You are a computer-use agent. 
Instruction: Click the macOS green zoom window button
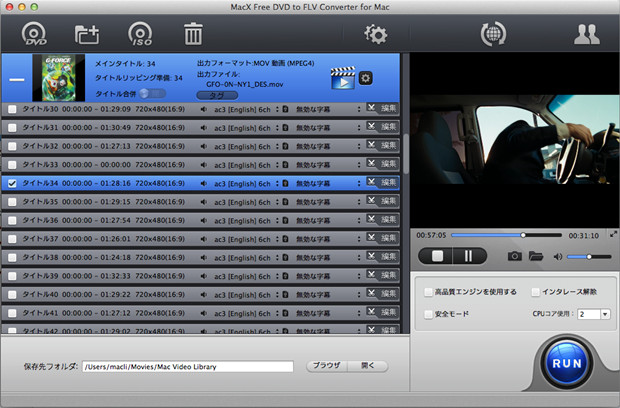point(34,7)
